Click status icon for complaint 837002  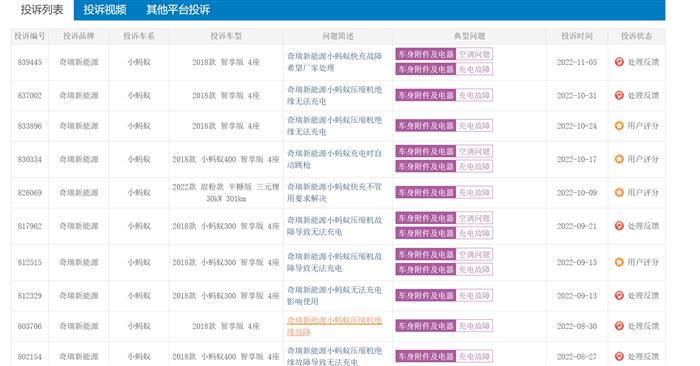tap(619, 95)
